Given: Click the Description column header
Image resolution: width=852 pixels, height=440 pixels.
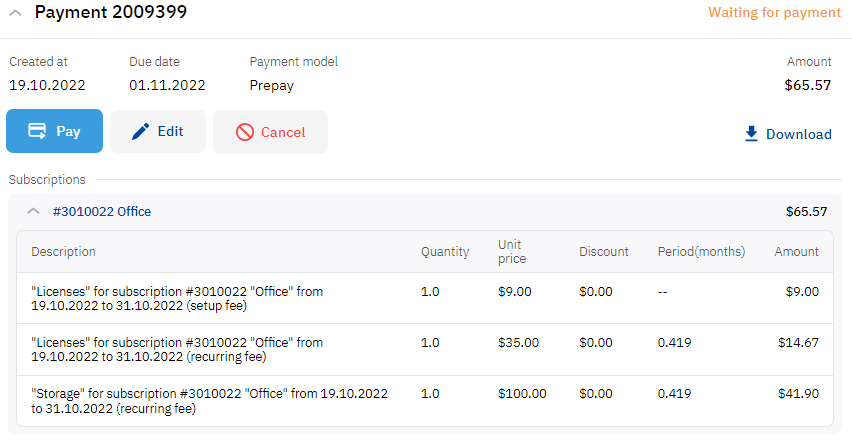Looking at the screenshot, I should 63,252.
